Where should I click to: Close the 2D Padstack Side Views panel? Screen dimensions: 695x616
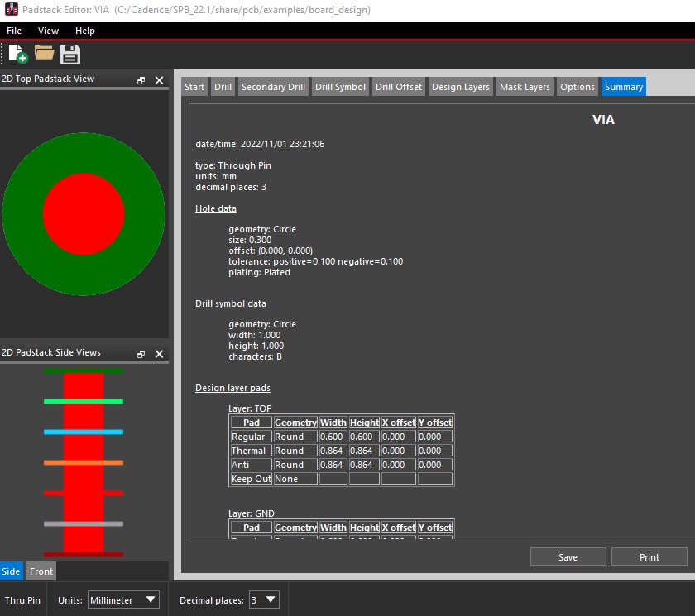160,354
